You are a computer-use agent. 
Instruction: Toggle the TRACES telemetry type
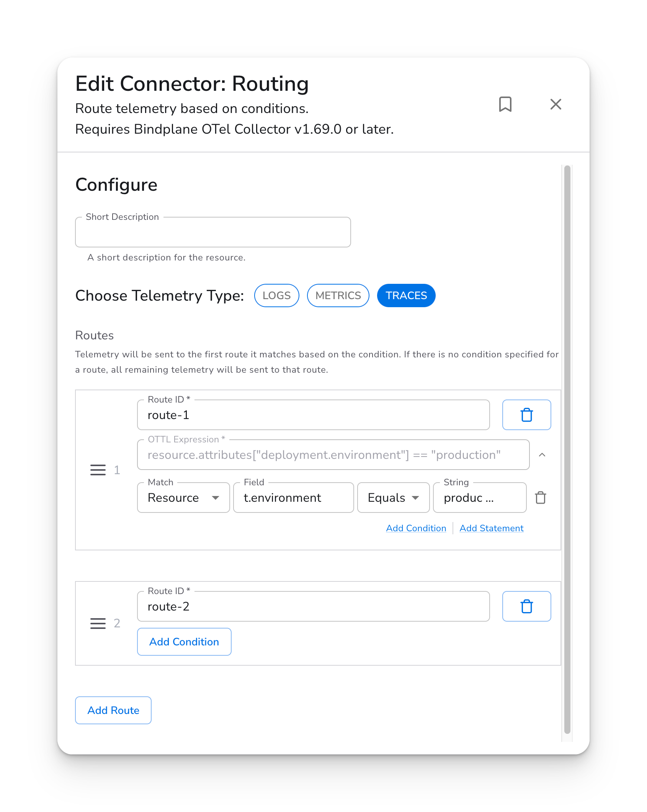coord(406,296)
